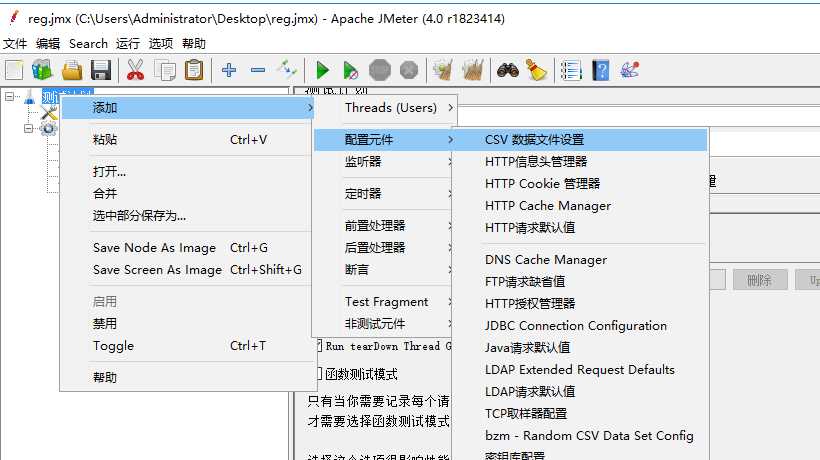Choose 选中部分保存为... entry
Image resolution: width=820 pixels, height=460 pixels.
[x=187, y=215]
